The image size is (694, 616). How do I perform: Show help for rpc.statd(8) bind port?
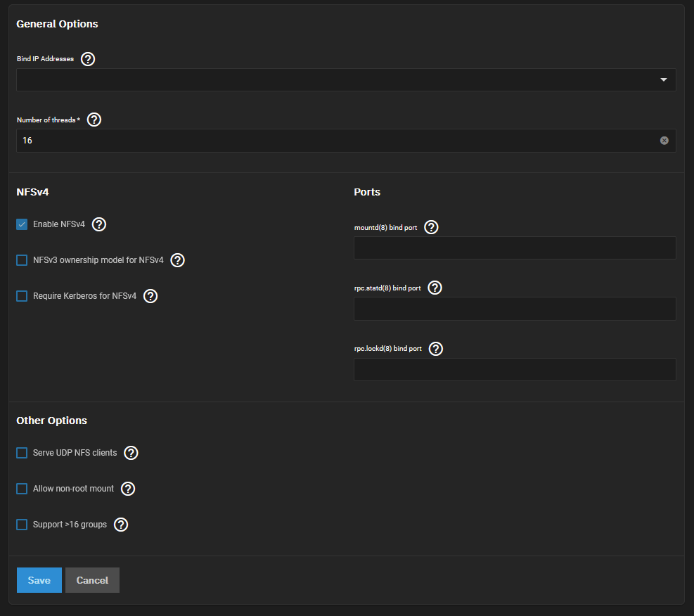coord(435,288)
